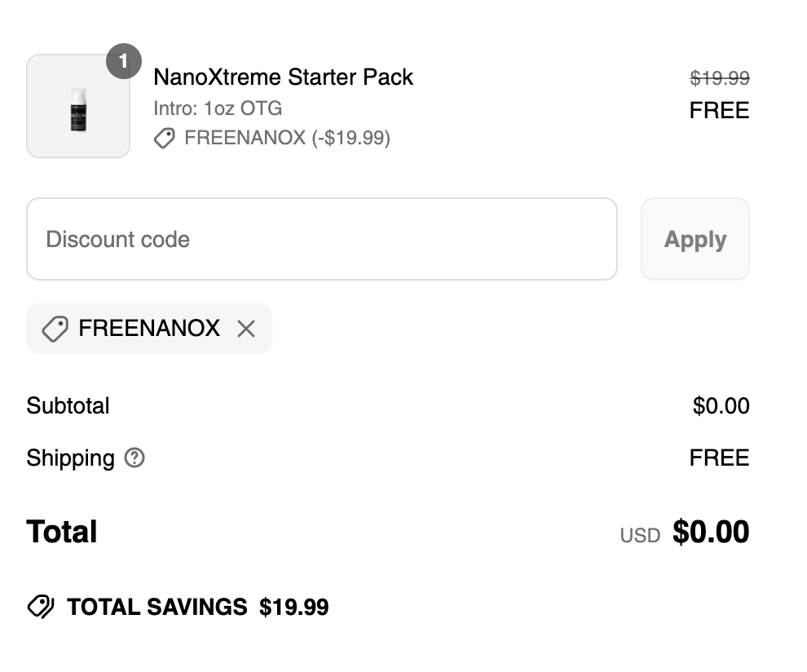This screenshot has height=672, width=807.
Task: Remove the FREENANOX discount chip
Action: (245, 329)
